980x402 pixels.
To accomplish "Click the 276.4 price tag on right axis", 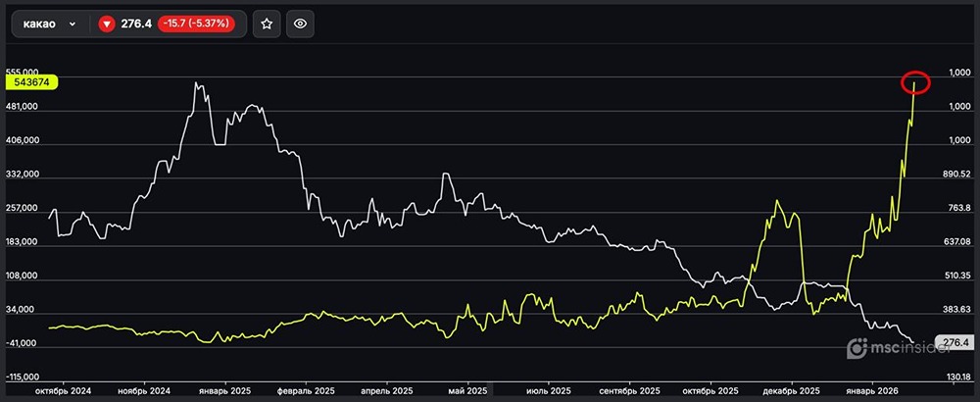I will pos(953,342).
